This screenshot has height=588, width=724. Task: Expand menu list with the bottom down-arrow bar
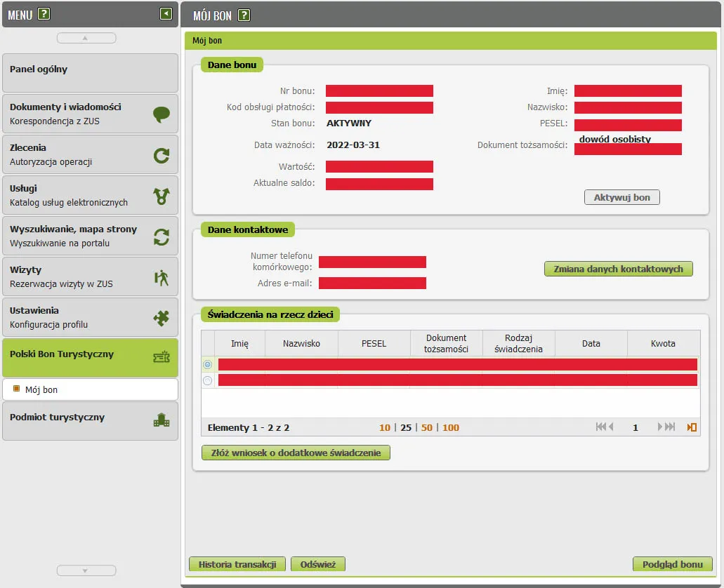tap(86, 570)
